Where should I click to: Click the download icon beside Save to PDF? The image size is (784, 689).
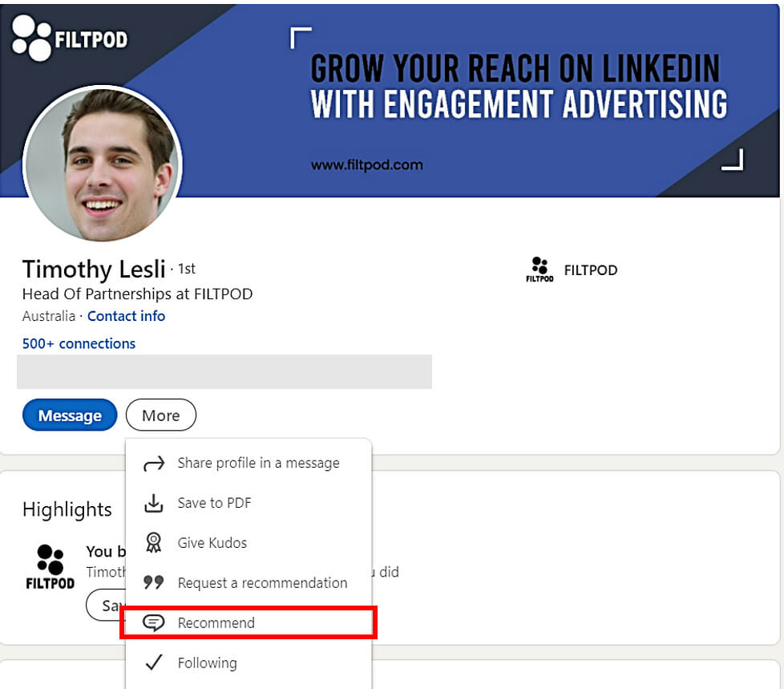pyautogui.click(x=153, y=504)
